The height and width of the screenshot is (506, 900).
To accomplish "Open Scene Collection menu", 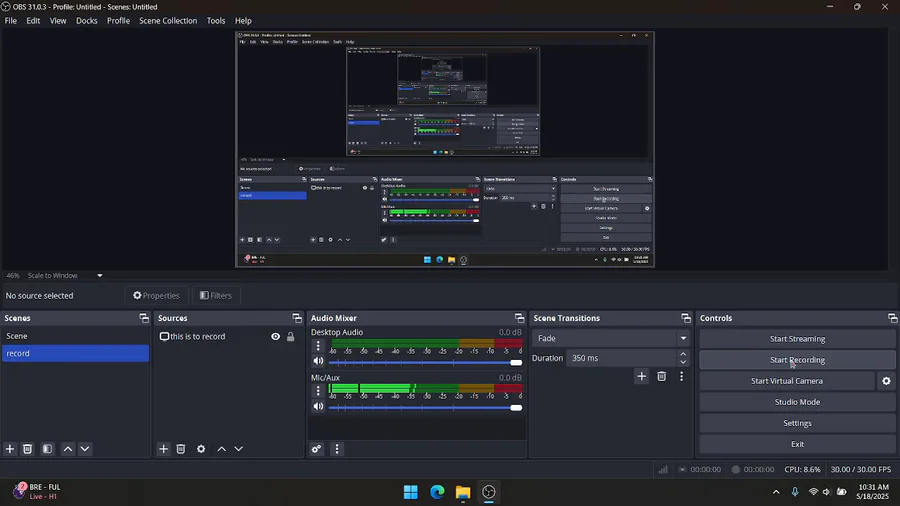I will [x=168, y=21].
